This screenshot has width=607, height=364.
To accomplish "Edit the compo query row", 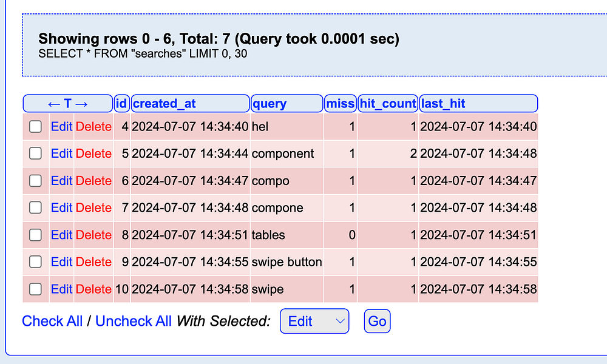I will pos(61,181).
